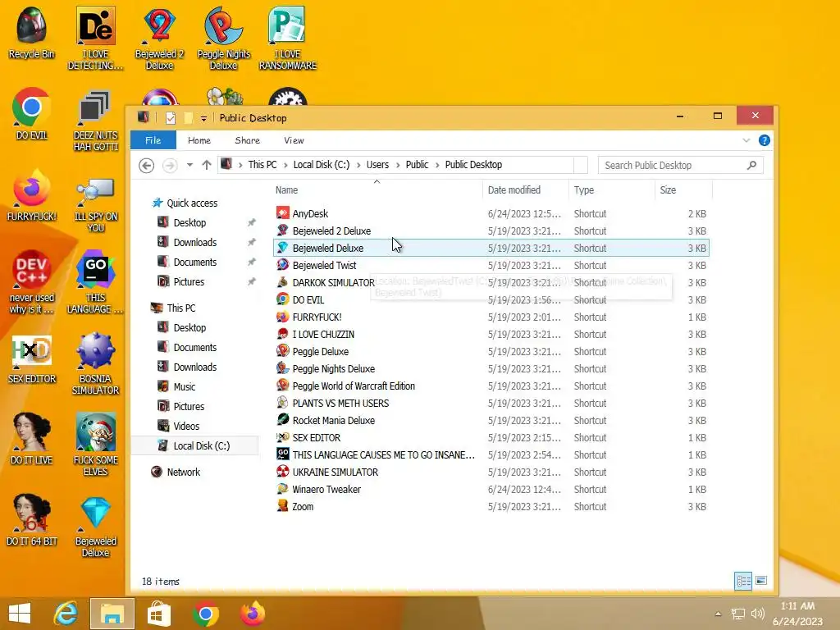The height and width of the screenshot is (630, 840).
Task: Open the View ribbon tab
Action: pyautogui.click(x=294, y=140)
